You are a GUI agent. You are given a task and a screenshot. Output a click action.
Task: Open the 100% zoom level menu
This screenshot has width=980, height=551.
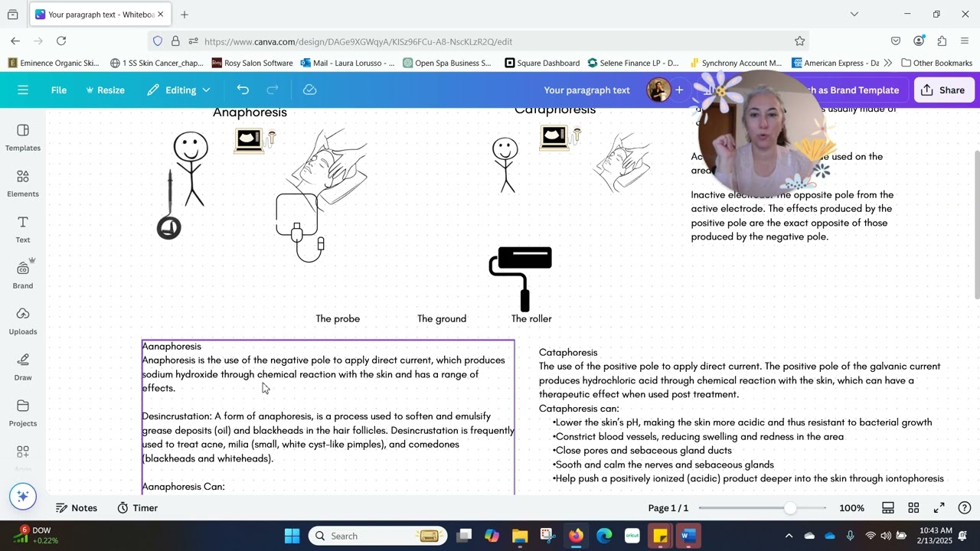(851, 508)
